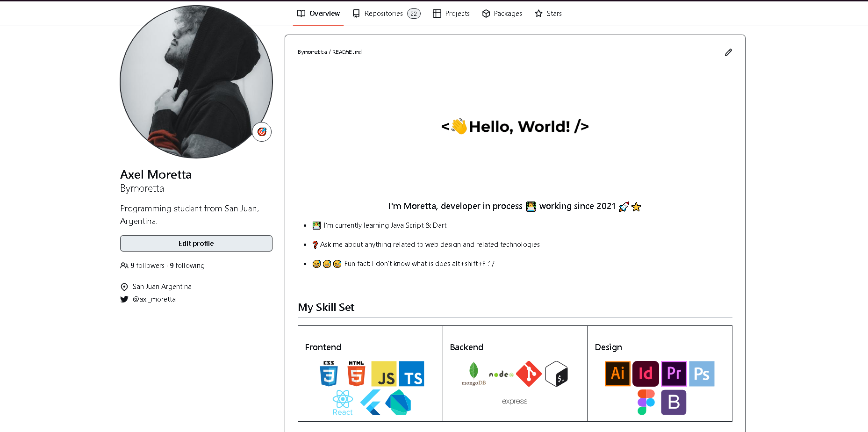Click the Flutter logo icon
The image size is (868, 432).
[x=370, y=402]
